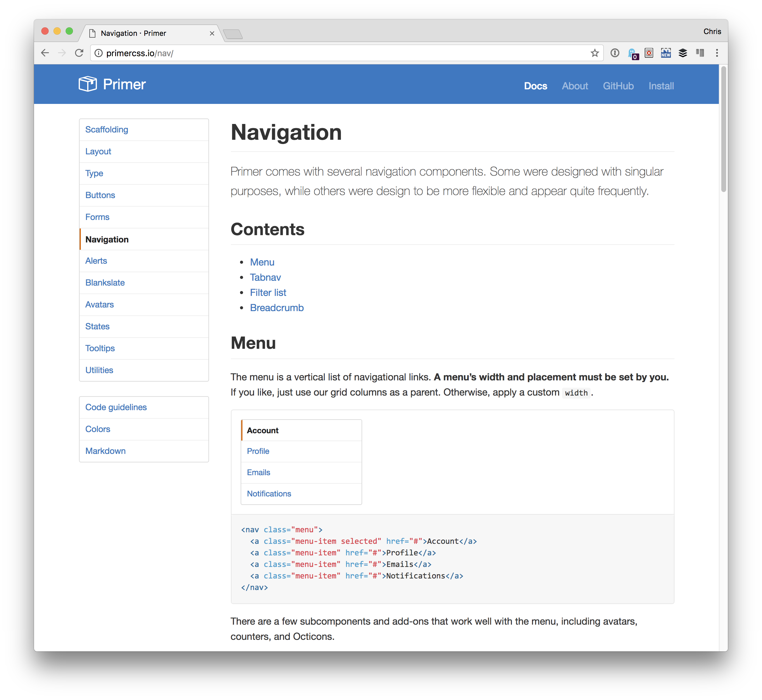The height and width of the screenshot is (700, 762).
Task: Close the Navigation · Primer tab
Action: point(212,33)
